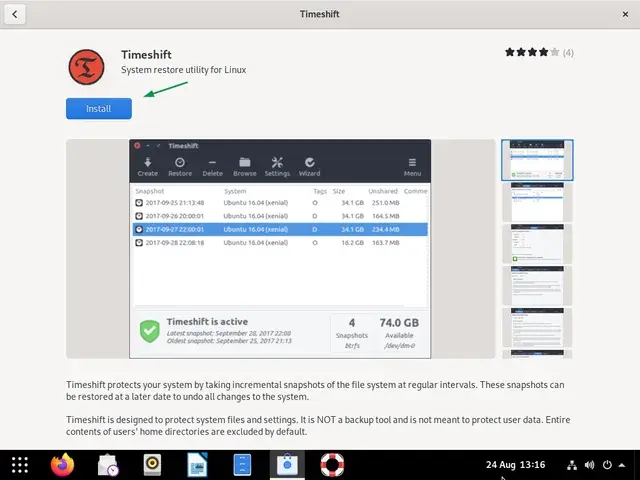This screenshot has height=480, width=640.
Task: Click the review count (4)
Action: tap(568, 53)
